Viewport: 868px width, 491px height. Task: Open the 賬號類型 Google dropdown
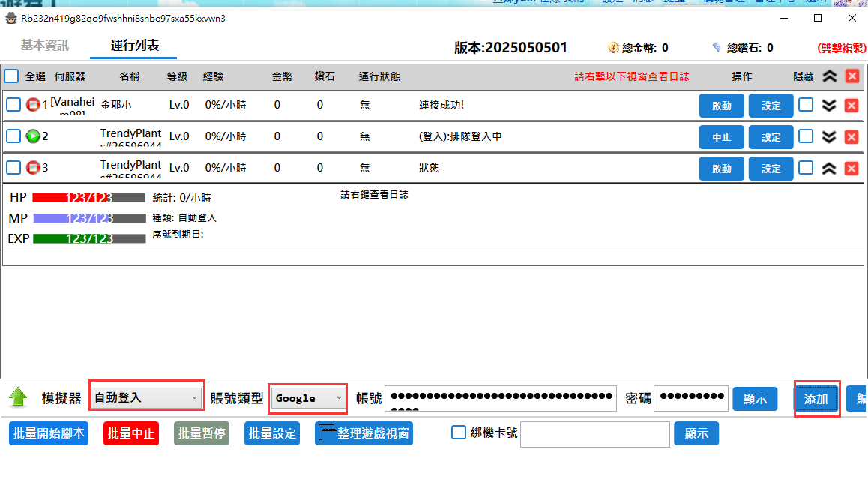click(308, 398)
